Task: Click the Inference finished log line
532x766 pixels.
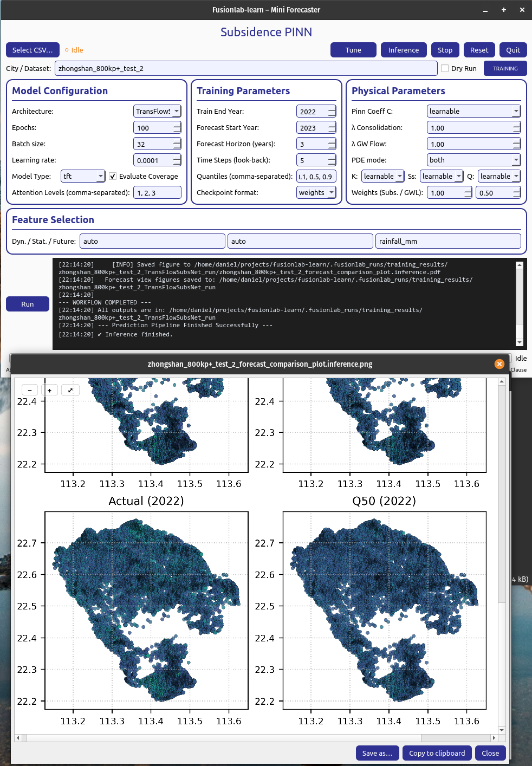Action: [x=115, y=334]
